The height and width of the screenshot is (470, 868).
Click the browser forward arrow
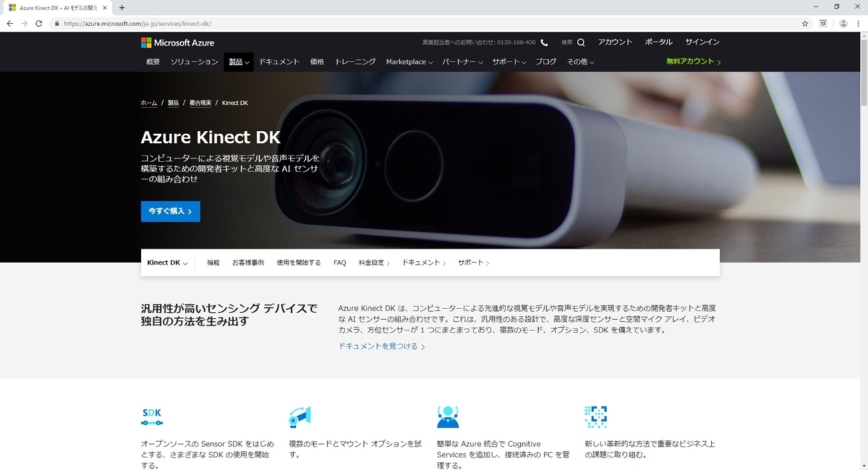24,23
